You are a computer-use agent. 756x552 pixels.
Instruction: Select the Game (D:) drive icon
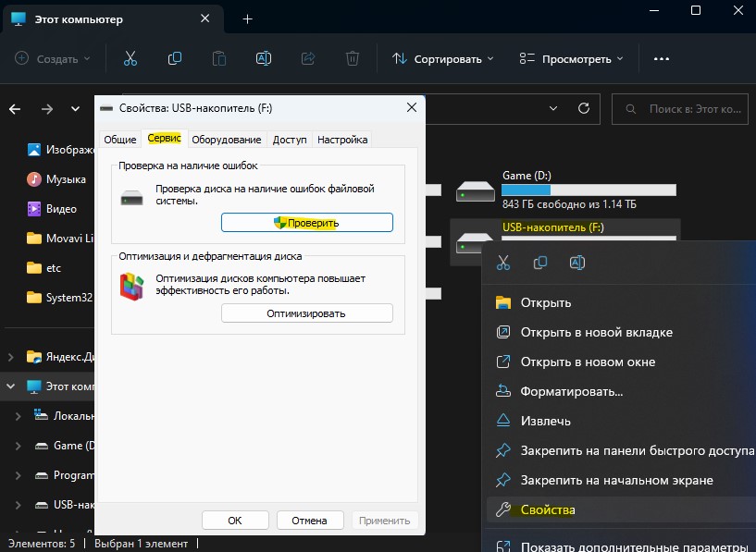476,191
